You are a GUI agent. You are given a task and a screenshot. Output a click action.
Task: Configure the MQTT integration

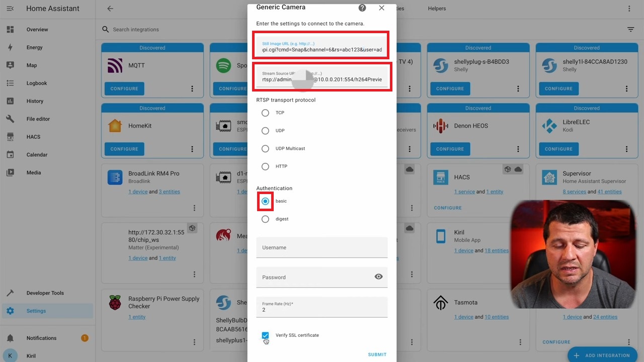(x=124, y=88)
